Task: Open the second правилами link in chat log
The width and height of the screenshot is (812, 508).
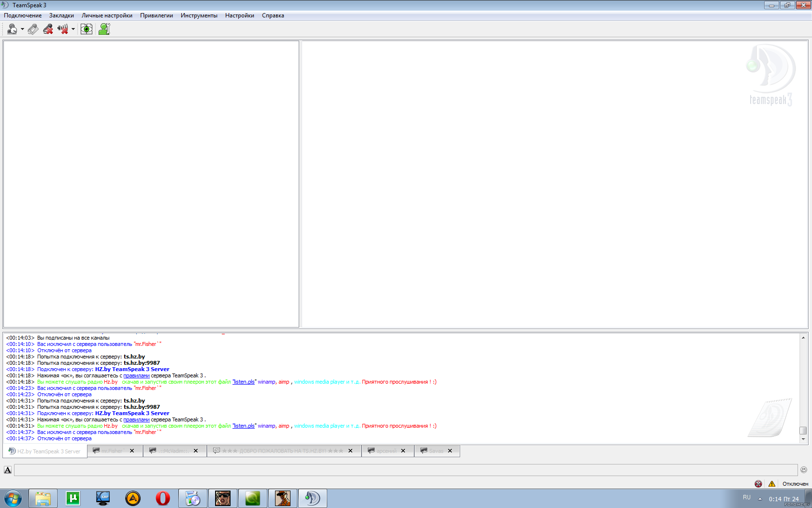Action: [136, 419]
